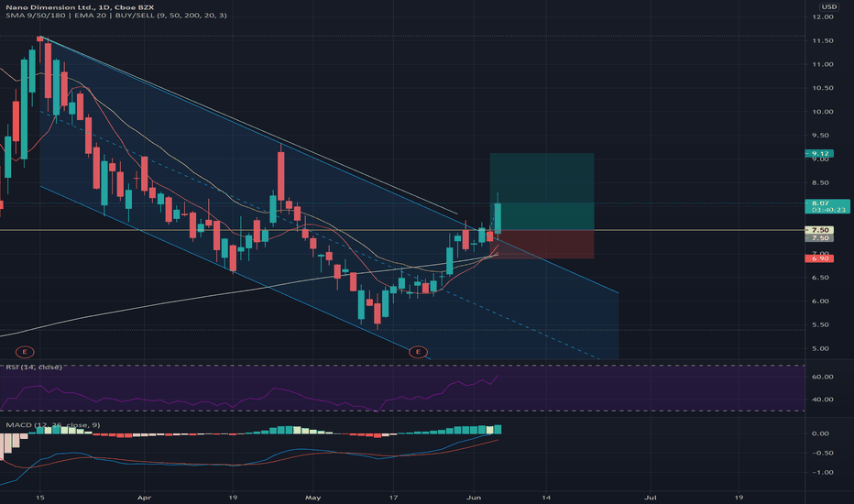Click the 03:40:23 bar countdown label

[x=827, y=210]
